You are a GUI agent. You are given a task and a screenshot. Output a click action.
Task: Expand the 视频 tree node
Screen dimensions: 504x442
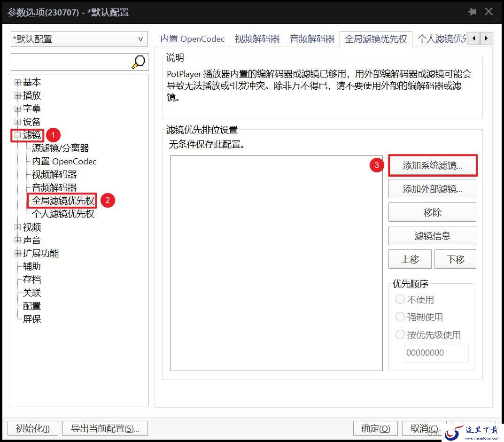tap(18, 227)
